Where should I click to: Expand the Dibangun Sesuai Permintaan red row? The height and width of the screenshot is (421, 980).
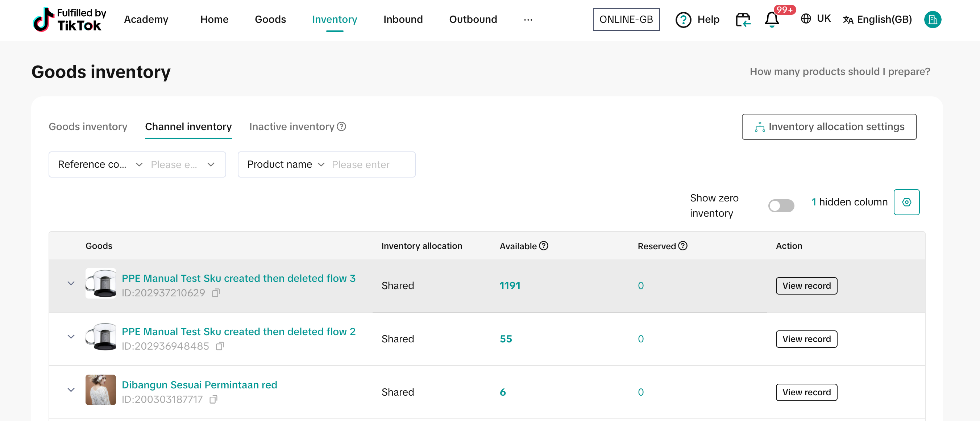coord(71,390)
